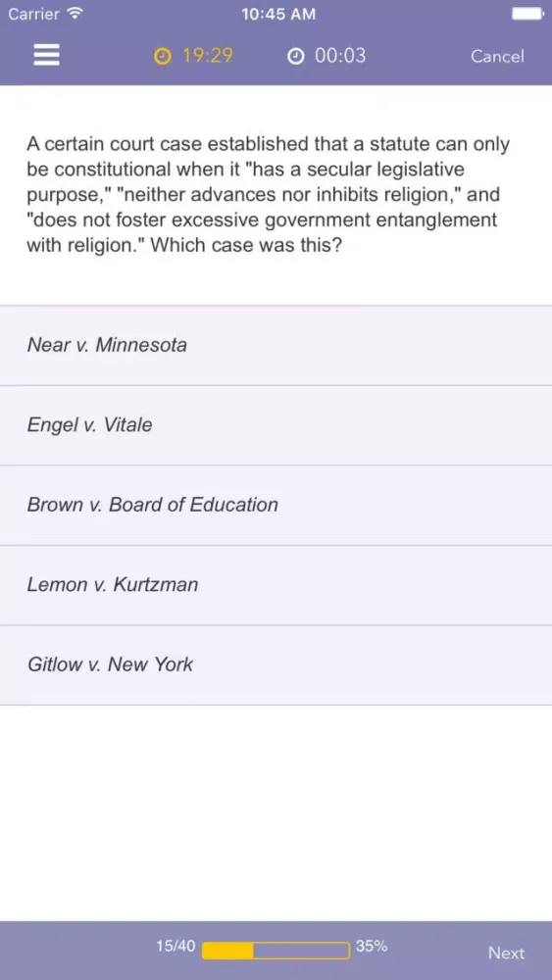
Task: Pick Lemon v. Kurtzman as answer
Action: (x=276, y=586)
